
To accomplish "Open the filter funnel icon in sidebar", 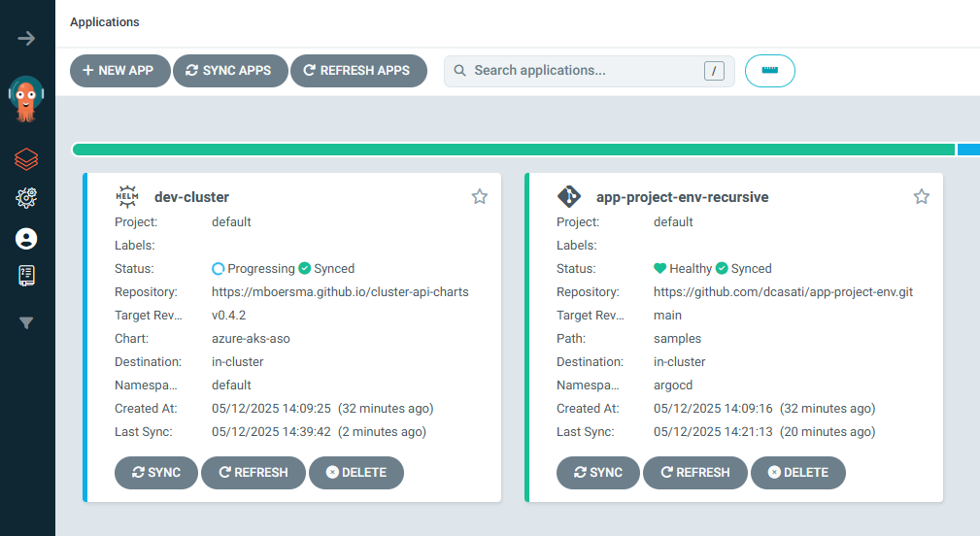I will [x=26, y=323].
